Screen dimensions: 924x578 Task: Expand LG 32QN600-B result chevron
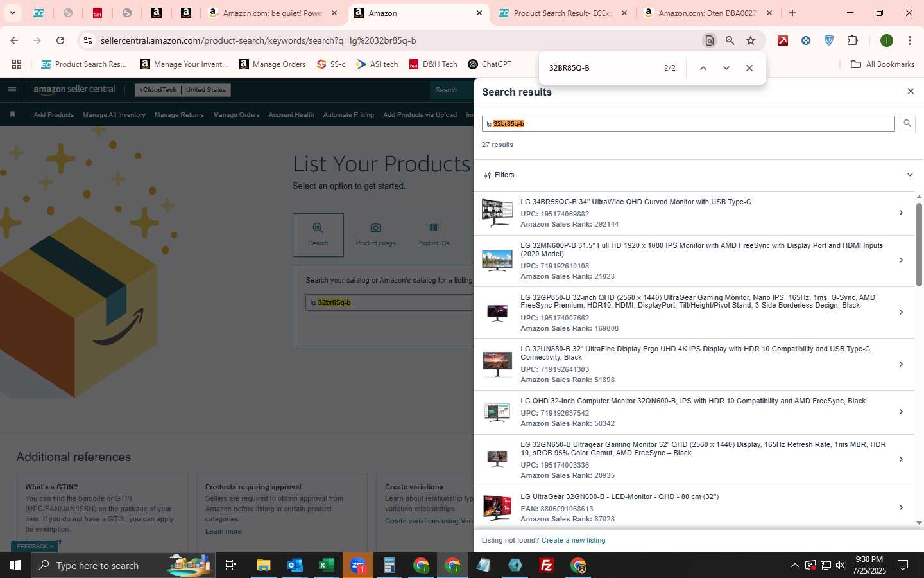tap(900, 412)
